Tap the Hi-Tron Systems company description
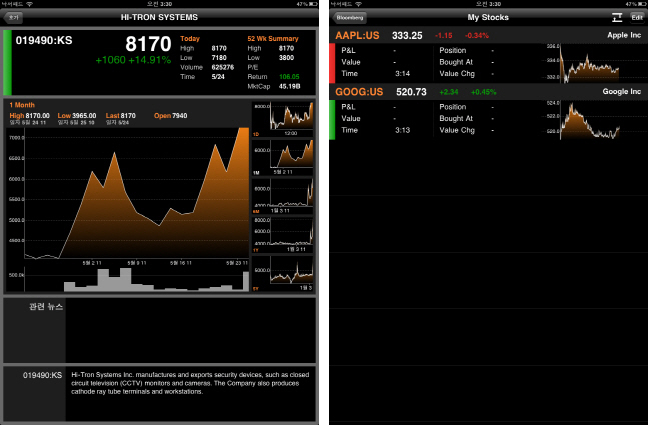648x425 pixels. pyautogui.click(x=190, y=383)
